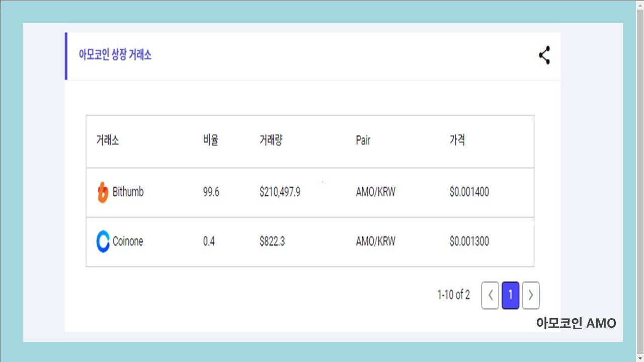Click AMO/KRW pair in Bithumb row
644x362 pixels.
tap(375, 192)
